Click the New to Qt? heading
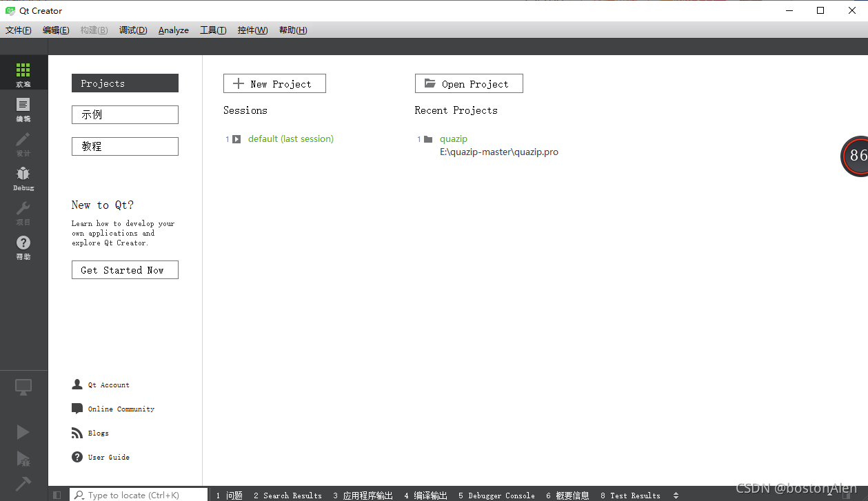This screenshot has height=501, width=868. pos(103,205)
